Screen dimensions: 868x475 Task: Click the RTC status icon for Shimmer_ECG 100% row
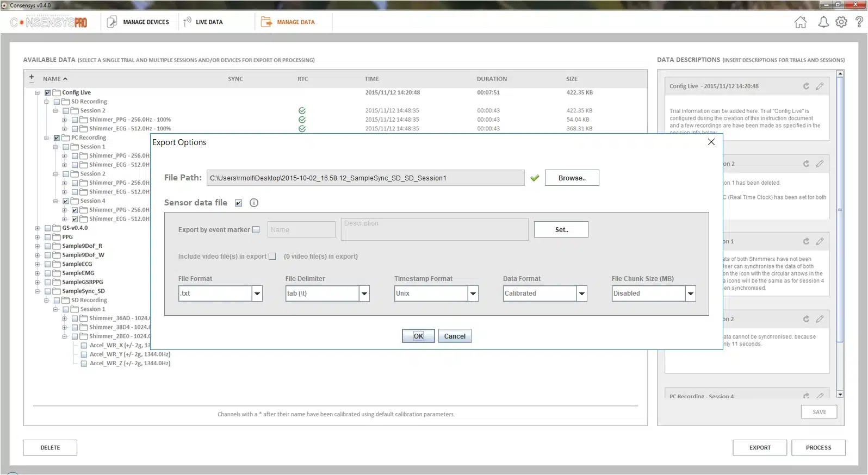tap(302, 129)
